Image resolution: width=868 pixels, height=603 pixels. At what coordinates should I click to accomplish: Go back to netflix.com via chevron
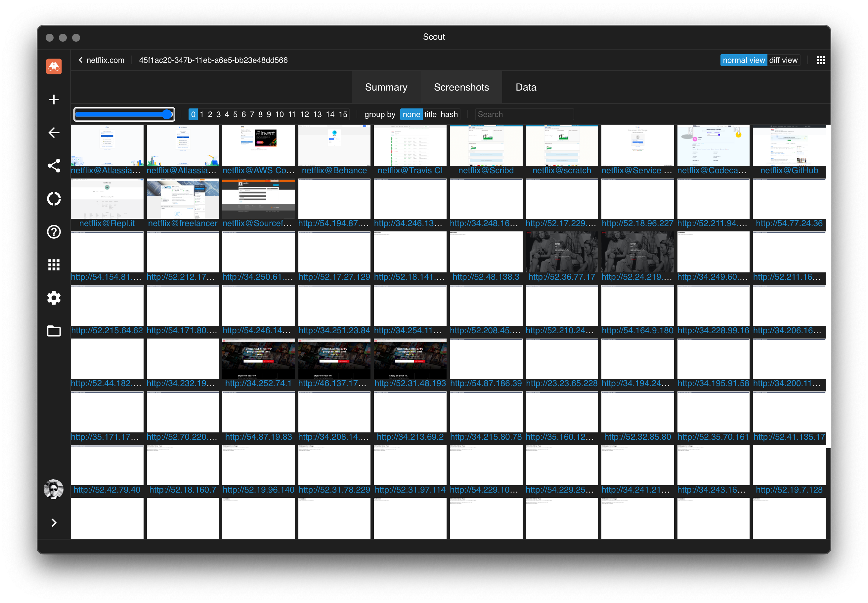[80, 60]
